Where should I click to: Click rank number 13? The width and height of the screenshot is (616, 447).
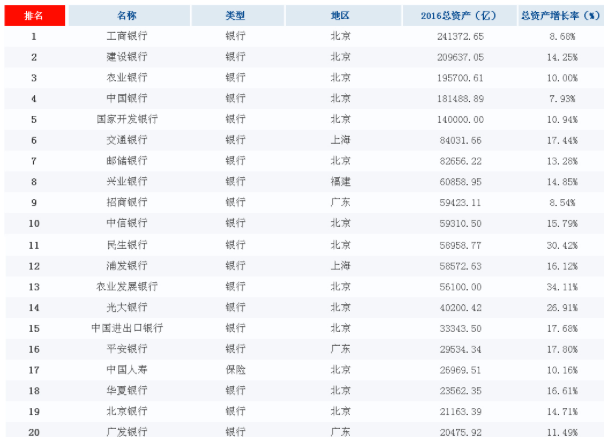[x=34, y=287]
